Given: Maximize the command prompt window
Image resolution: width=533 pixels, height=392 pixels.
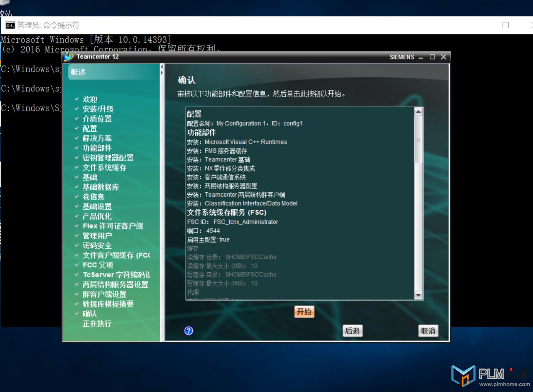Looking at the screenshot, I should (505, 25).
